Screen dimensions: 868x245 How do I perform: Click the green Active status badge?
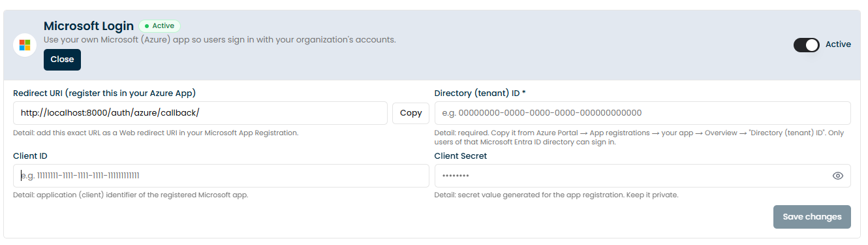[x=159, y=26]
